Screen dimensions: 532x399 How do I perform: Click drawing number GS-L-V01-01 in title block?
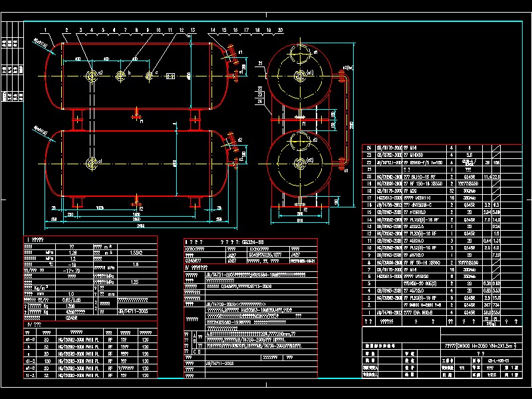point(499,360)
